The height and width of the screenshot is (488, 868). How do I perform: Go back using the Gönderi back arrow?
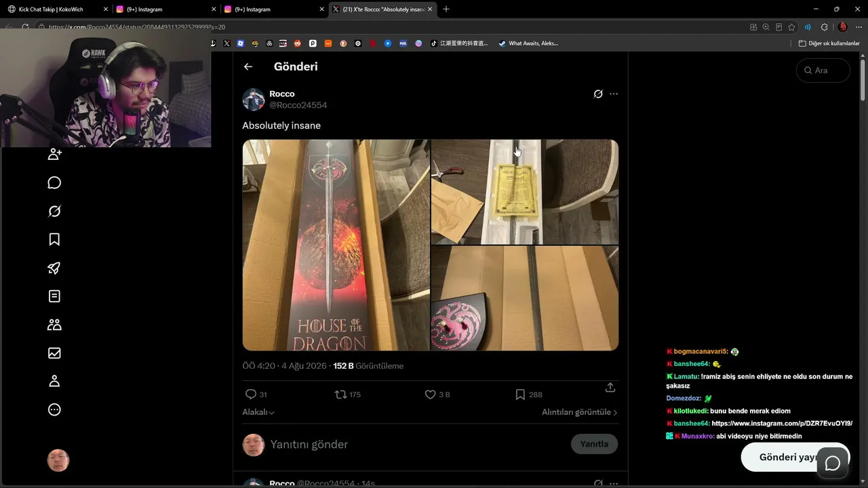click(x=248, y=66)
